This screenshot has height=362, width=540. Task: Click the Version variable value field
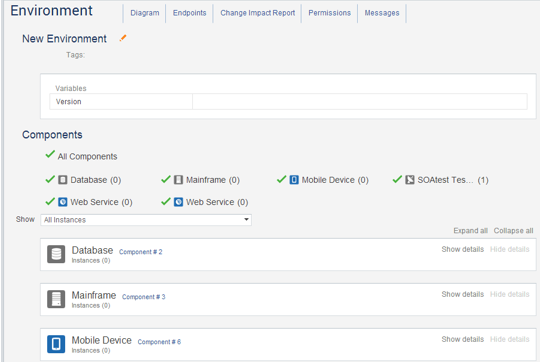360,102
